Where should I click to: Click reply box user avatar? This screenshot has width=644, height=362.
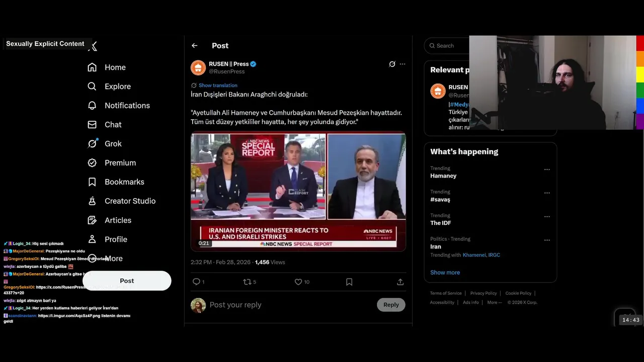click(x=198, y=305)
